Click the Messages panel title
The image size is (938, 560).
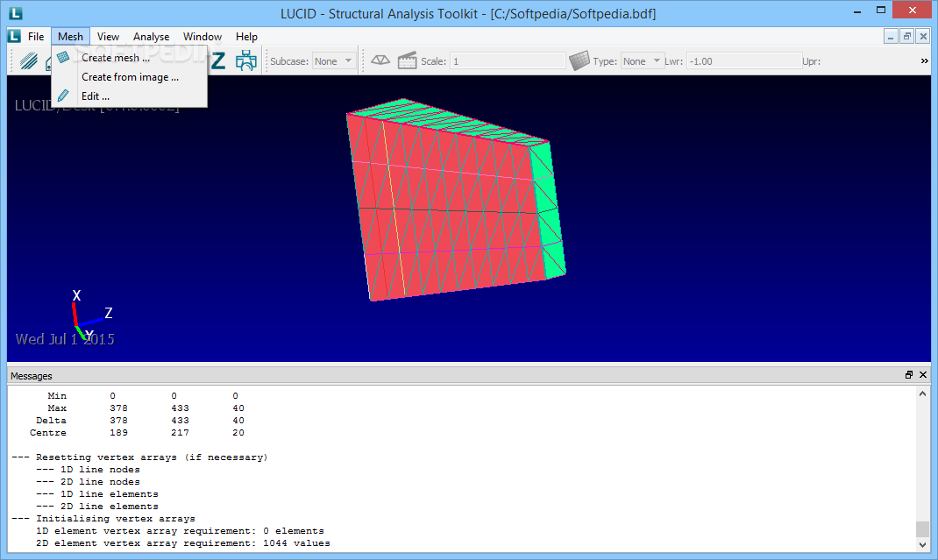click(31, 376)
